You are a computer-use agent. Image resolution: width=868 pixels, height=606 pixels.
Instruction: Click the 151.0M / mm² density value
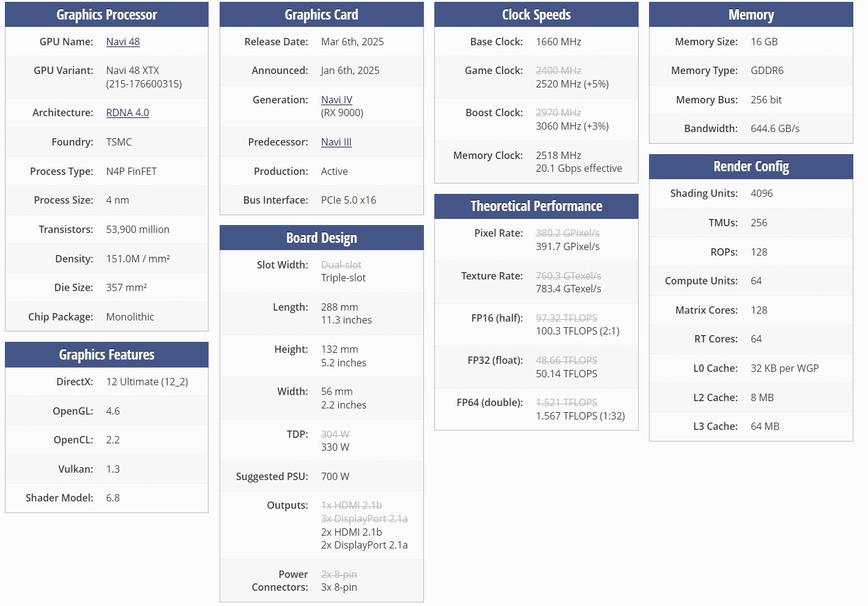138,259
